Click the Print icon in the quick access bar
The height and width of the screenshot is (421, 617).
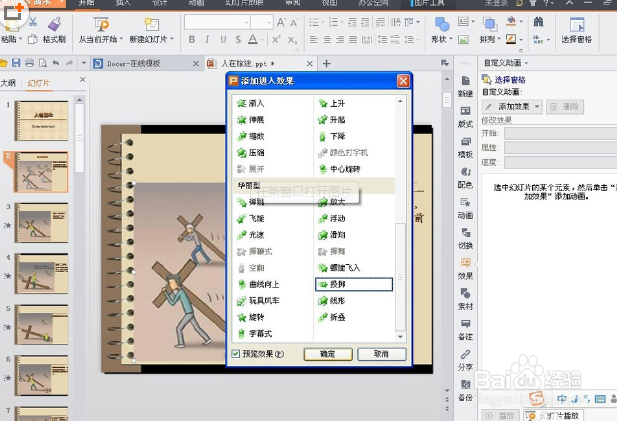coord(30,63)
